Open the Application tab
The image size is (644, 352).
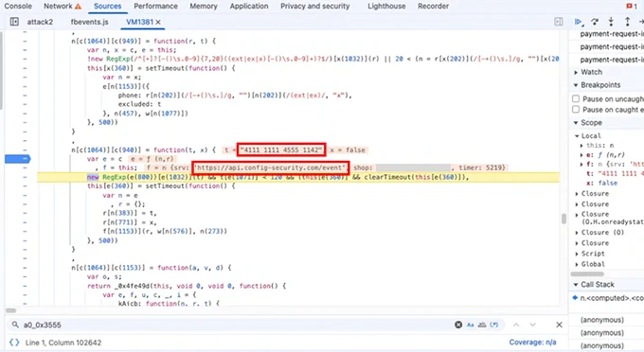249,7
